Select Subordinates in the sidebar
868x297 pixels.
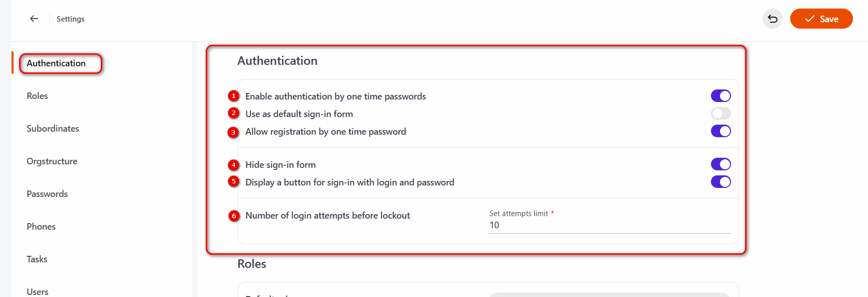point(53,129)
